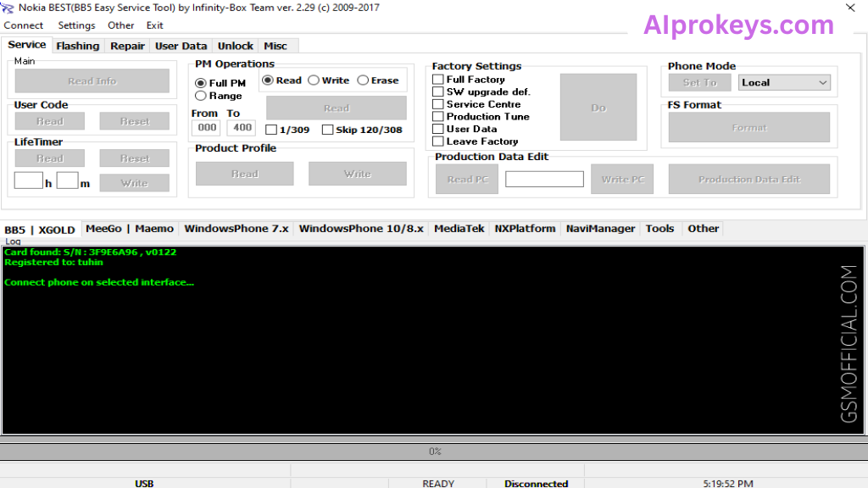Click Product Profile Read button

tap(245, 174)
